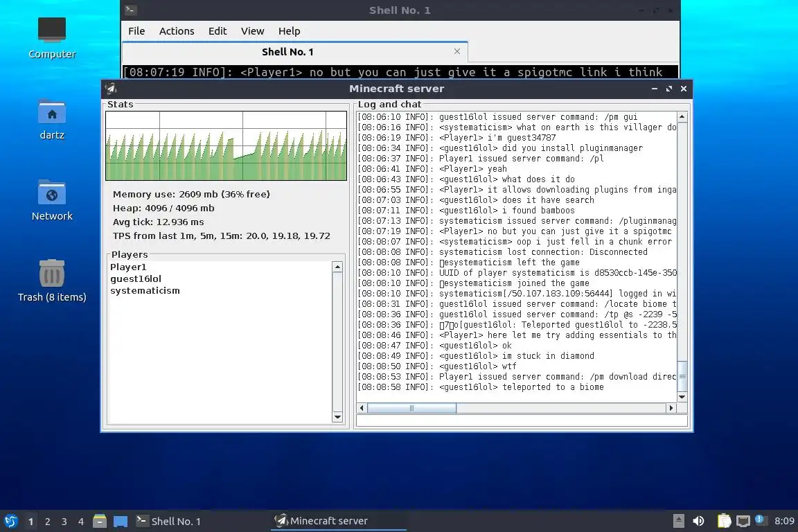
Task: Close the Minecraft server window
Action: coord(684,89)
